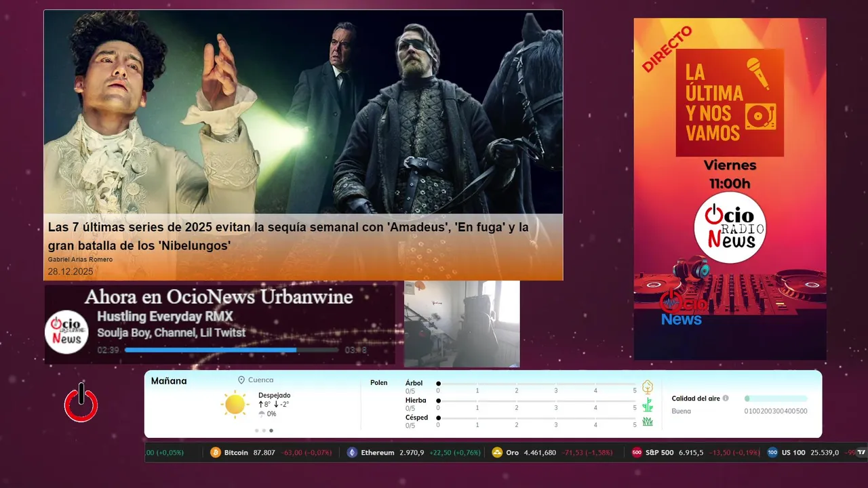Click the Hierba pollen level slider
Screen dimensions: 868x488
[x=536, y=401]
